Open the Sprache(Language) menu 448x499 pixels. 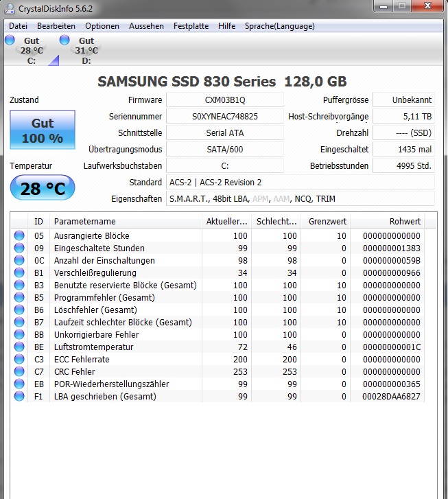pyautogui.click(x=280, y=26)
